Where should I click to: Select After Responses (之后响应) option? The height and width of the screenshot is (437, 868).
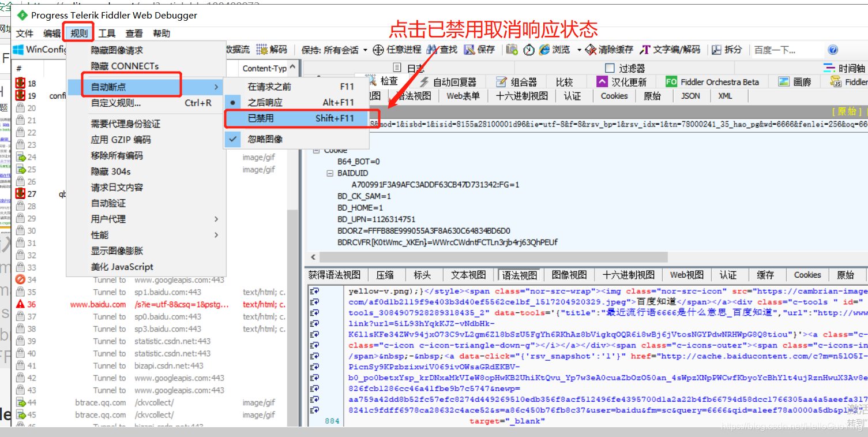click(296, 102)
